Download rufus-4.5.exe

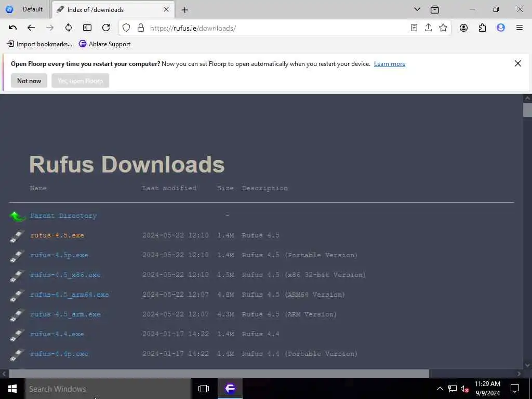[57, 235]
